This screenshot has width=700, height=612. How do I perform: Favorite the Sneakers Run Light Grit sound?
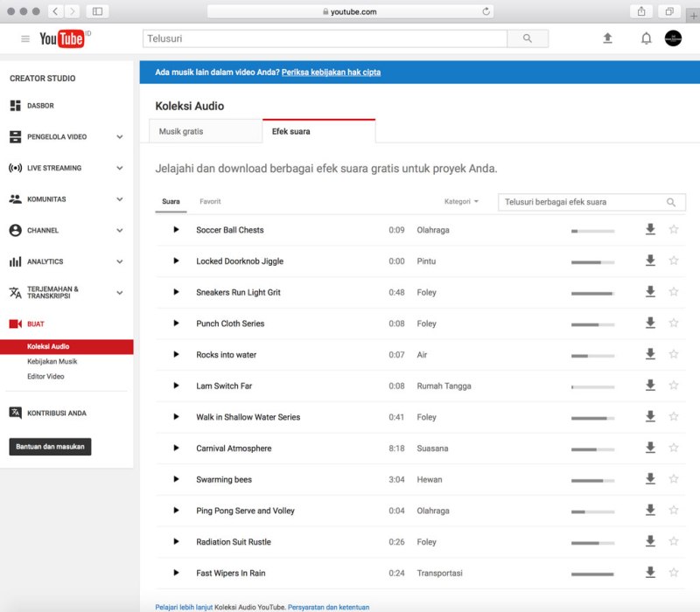(x=674, y=292)
